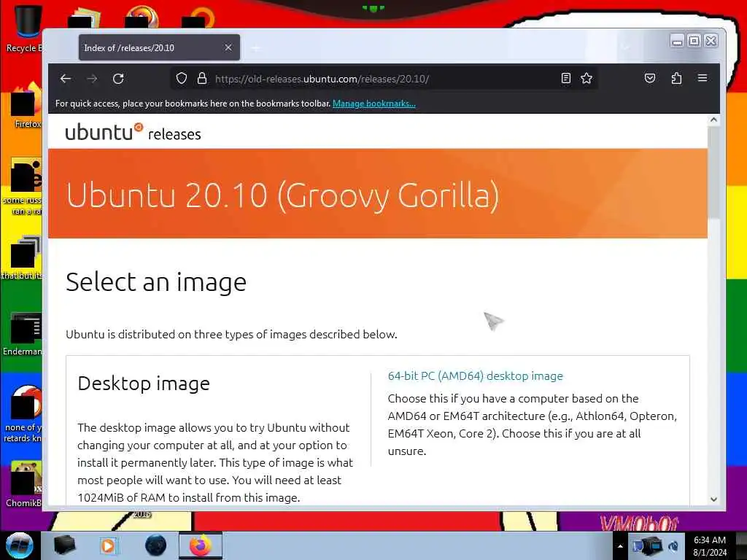Image resolution: width=747 pixels, height=560 pixels.
Task: Open the 'none of y' desktop icon
Action: pyautogui.click(x=24, y=413)
